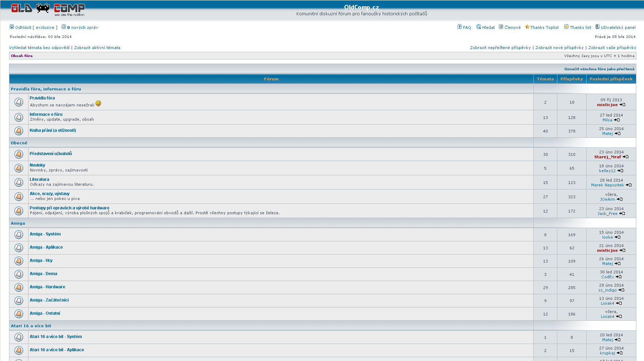
Task: Go to last post icon next to JOeAim
Action: 620,199
